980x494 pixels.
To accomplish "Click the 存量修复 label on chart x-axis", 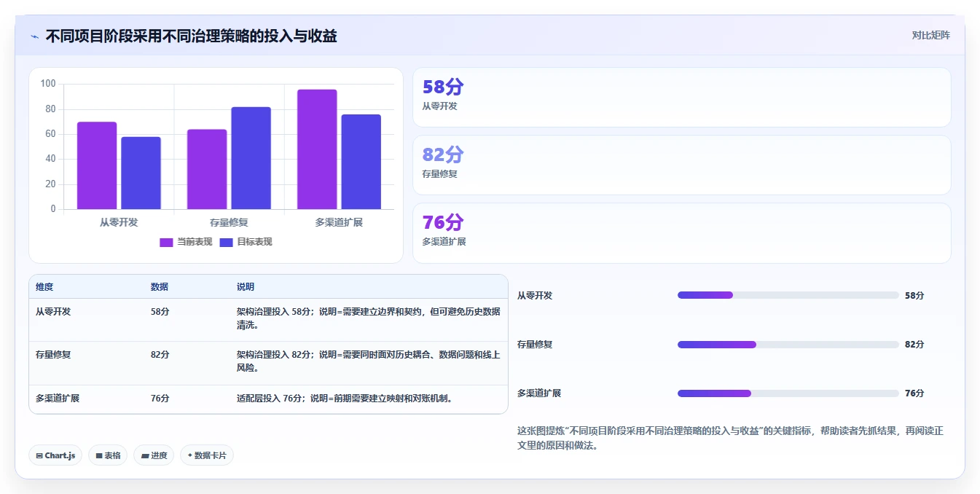I will [x=229, y=222].
